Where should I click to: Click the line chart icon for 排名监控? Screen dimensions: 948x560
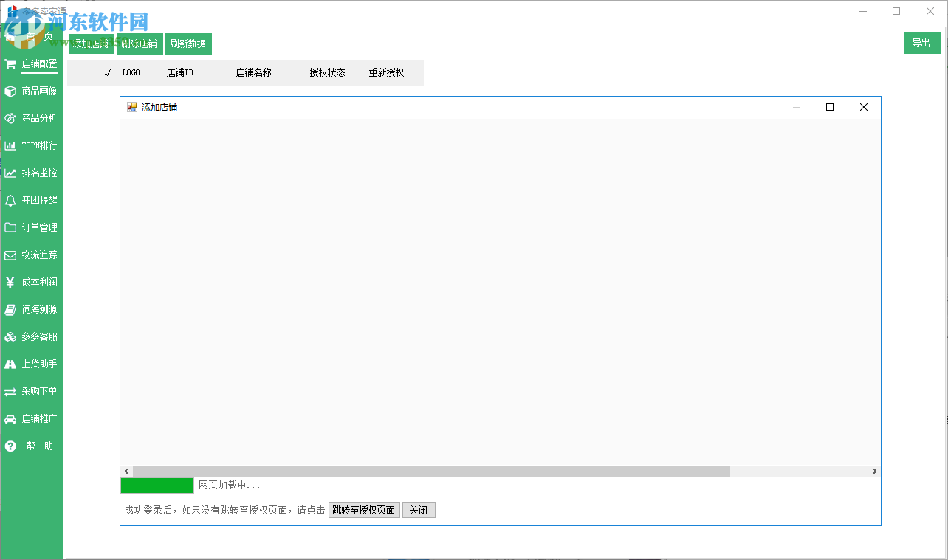[x=10, y=173]
